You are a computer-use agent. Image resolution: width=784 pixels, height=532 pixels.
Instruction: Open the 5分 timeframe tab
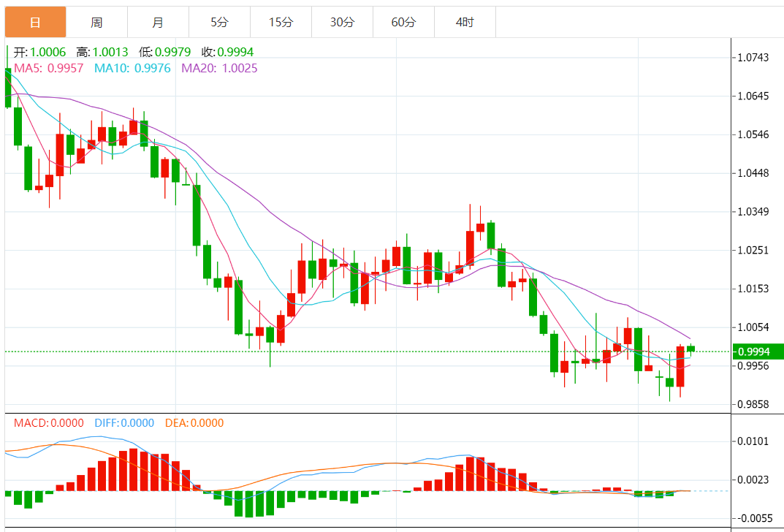click(x=219, y=22)
